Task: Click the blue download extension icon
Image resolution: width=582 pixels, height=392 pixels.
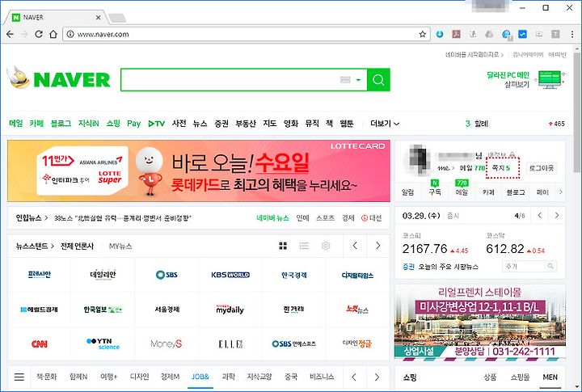Action: click(440, 34)
